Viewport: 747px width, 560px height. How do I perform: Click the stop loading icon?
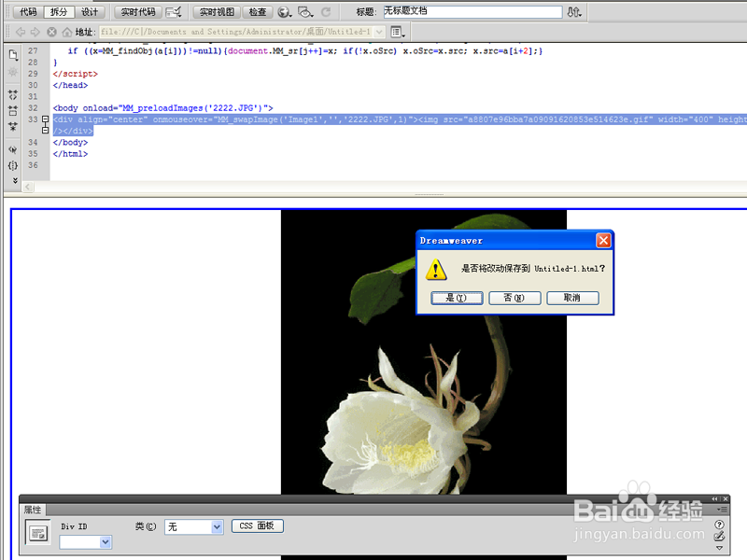point(51,32)
